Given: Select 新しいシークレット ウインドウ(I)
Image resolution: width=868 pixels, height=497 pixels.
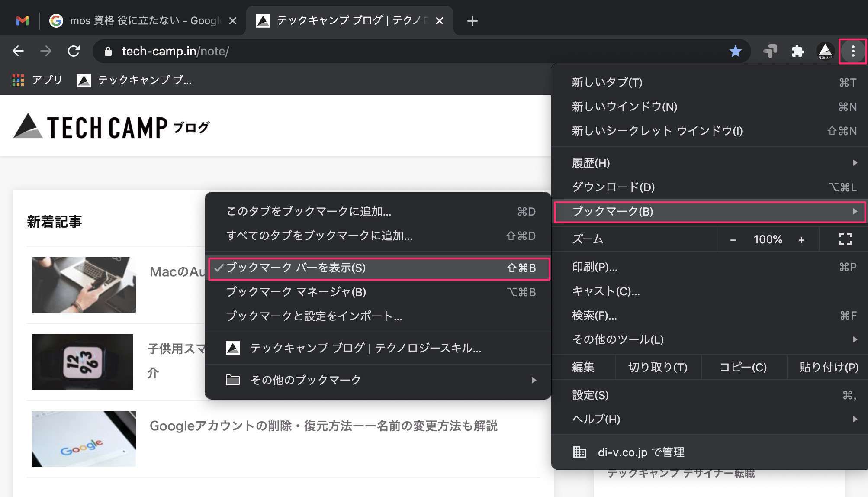Looking at the screenshot, I should 710,131.
